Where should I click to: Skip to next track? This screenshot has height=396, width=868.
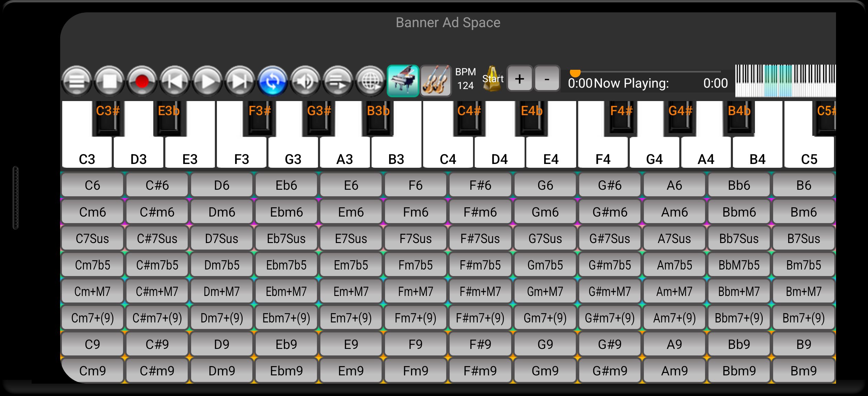[x=240, y=81]
